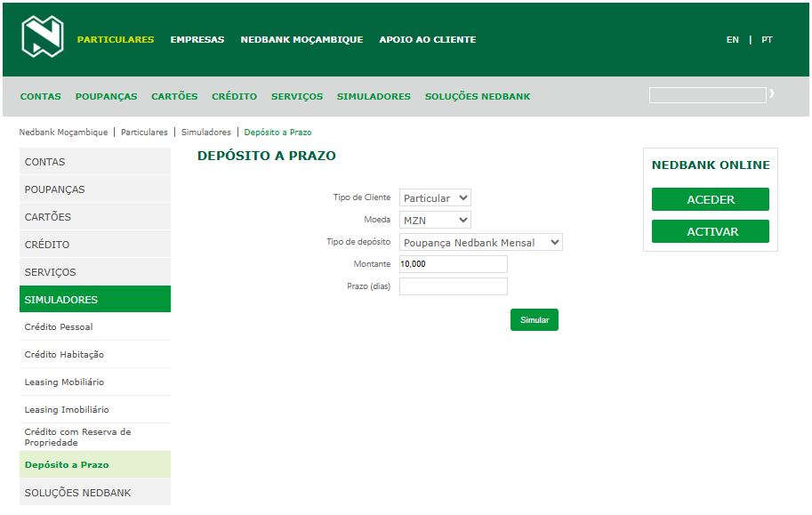Open Simuladores in the grey navigation bar
812x515 pixels.
(x=374, y=96)
